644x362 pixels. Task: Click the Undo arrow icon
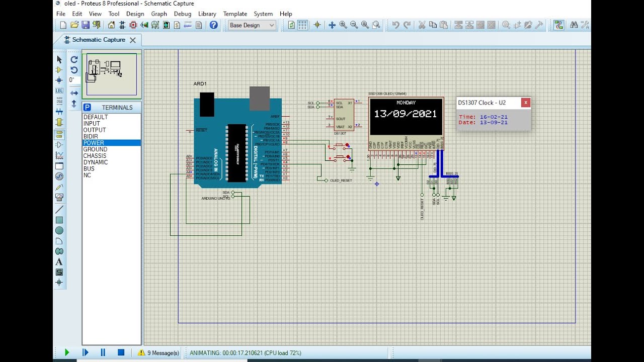tap(396, 25)
